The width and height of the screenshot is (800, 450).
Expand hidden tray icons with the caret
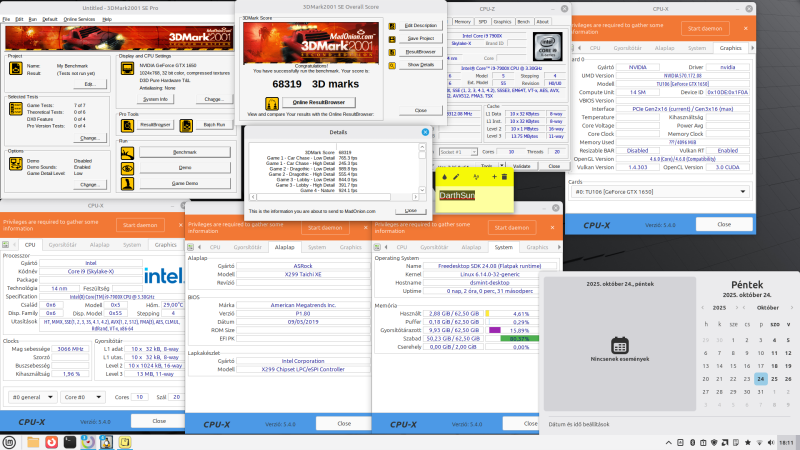(x=668, y=442)
